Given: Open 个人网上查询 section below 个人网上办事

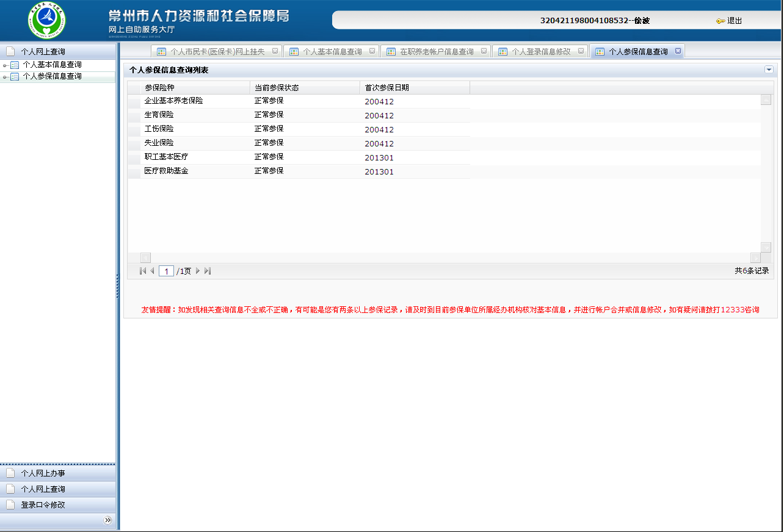Looking at the screenshot, I should [58, 489].
